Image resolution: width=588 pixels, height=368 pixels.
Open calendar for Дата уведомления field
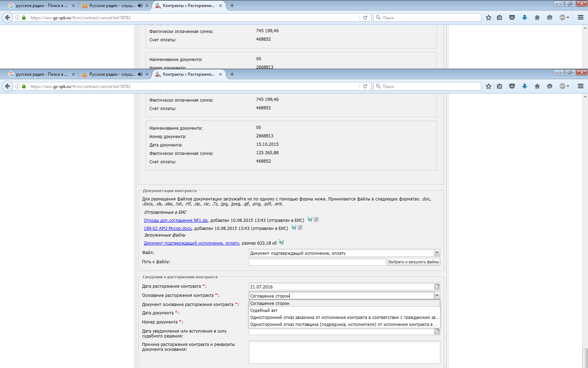coord(437,331)
